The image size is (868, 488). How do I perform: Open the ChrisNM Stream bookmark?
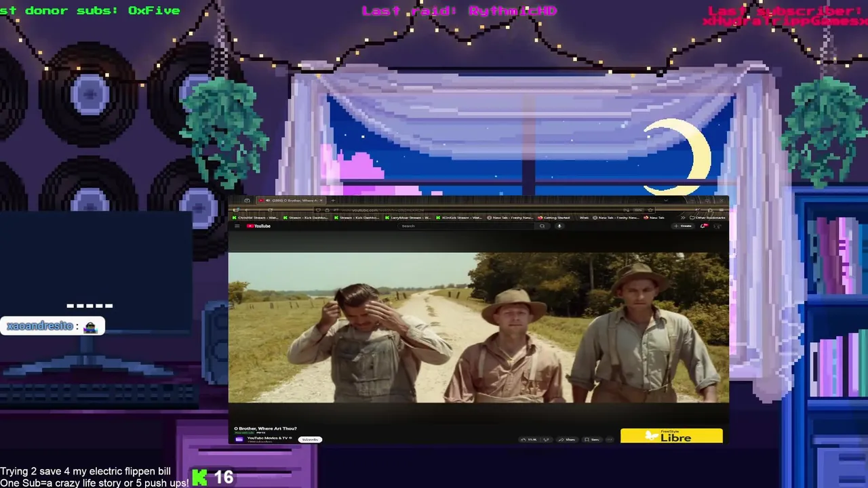point(256,218)
